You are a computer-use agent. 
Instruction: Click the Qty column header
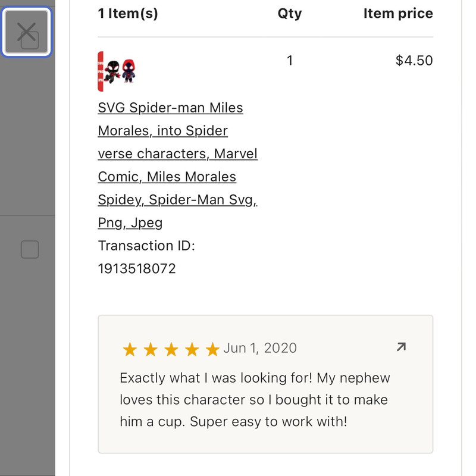coord(290,14)
